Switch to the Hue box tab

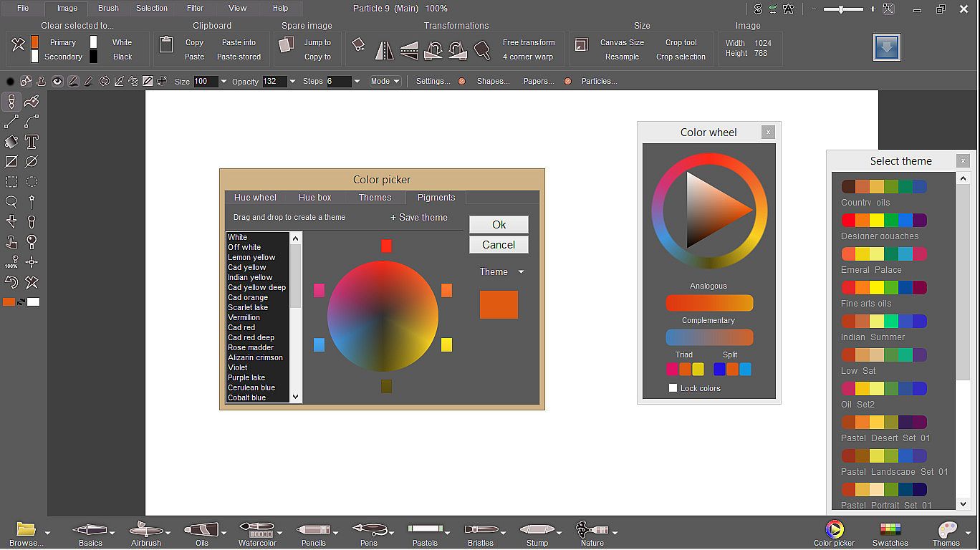click(x=314, y=198)
